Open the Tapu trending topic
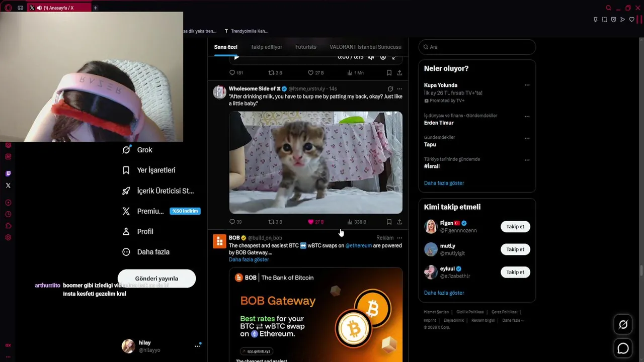This screenshot has width=644, height=362. (x=430, y=144)
